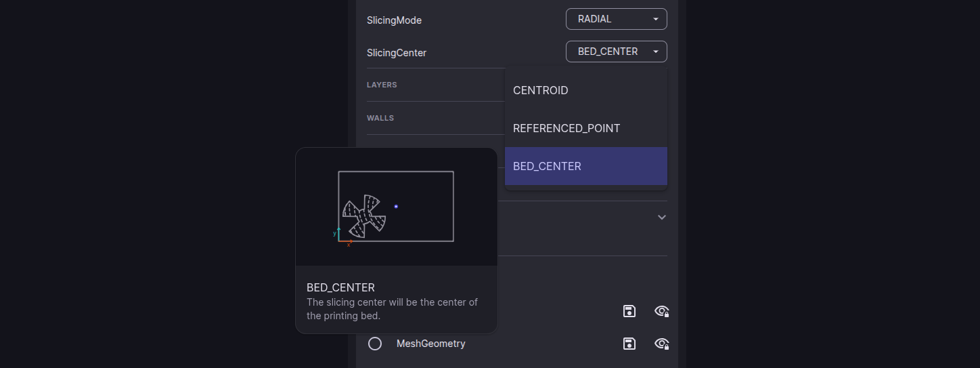980x368 pixels.
Task: Toggle the eye-lock visibility icon for MeshGeometry
Action: coord(662,344)
